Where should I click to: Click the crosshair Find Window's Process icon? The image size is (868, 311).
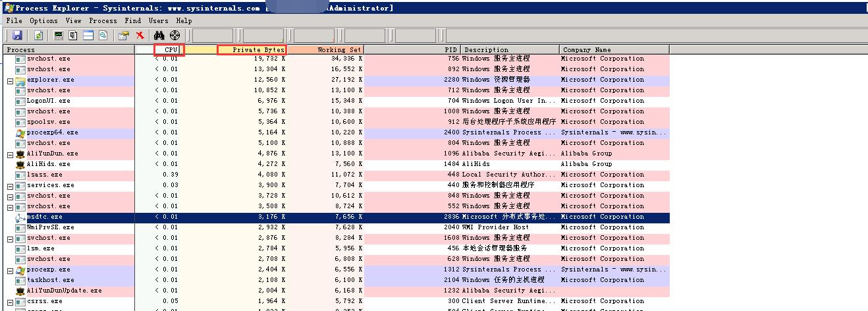(175, 35)
